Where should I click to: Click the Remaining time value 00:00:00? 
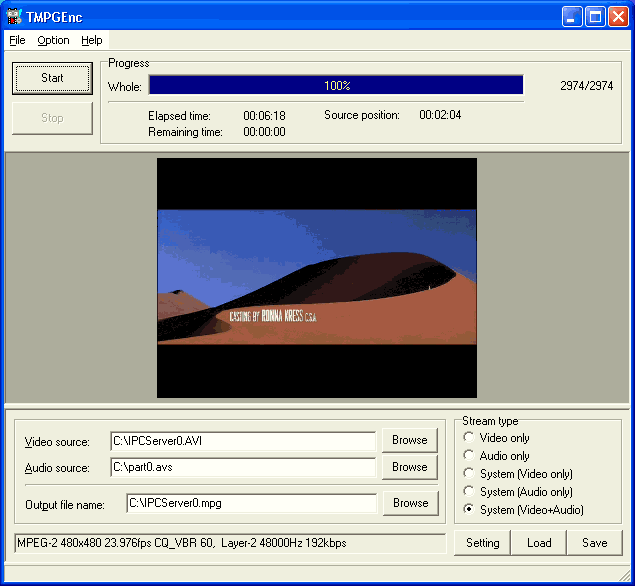[264, 132]
